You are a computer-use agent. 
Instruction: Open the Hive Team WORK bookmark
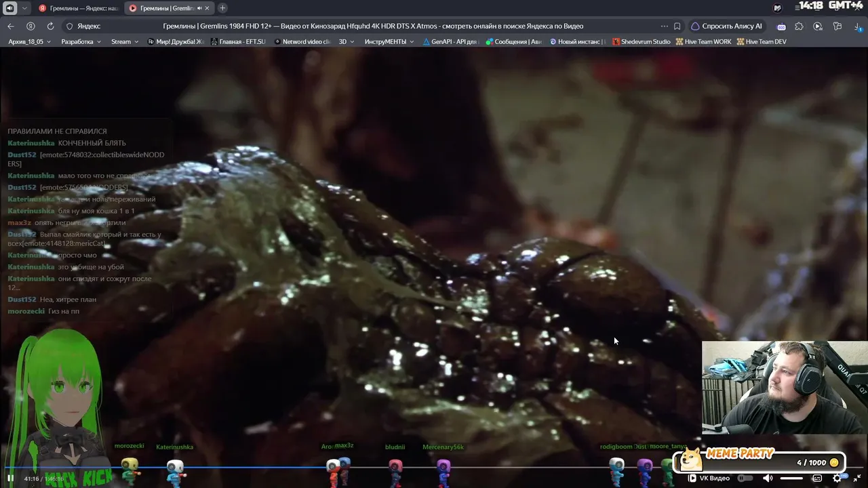(703, 42)
